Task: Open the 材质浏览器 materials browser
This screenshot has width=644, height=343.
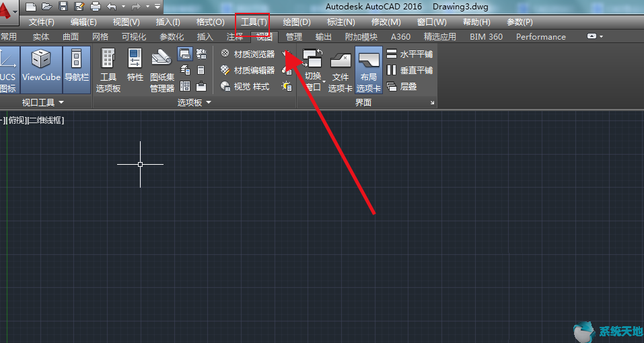Action: click(248, 54)
